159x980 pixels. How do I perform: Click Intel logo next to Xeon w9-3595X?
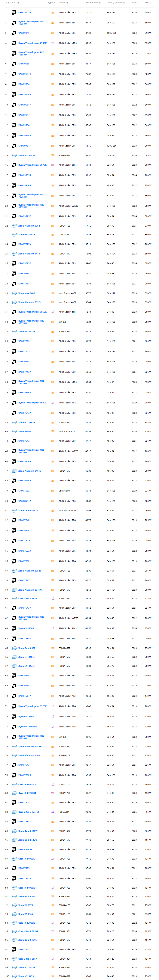[x=14, y=155]
